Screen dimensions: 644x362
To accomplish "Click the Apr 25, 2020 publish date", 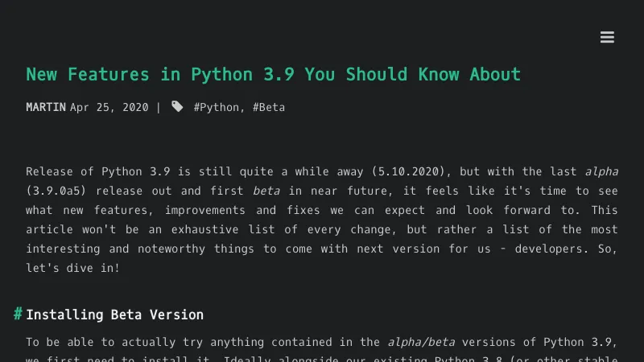I will pos(109,107).
